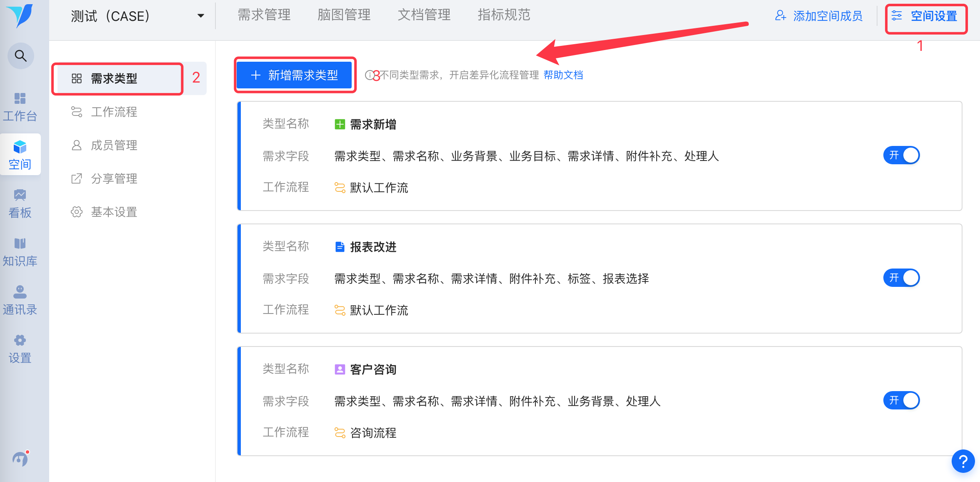Select 工作流程 in the settings menu
Screen dimensions: 980x482
tap(114, 112)
